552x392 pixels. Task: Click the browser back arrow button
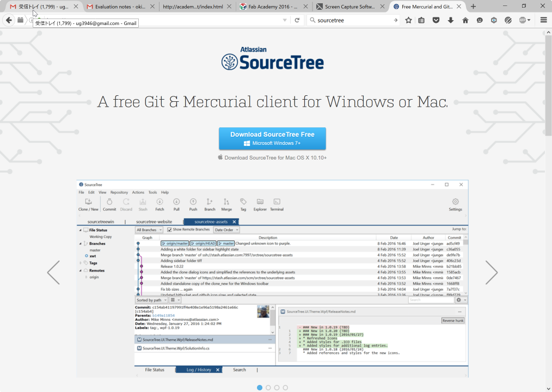coord(9,20)
